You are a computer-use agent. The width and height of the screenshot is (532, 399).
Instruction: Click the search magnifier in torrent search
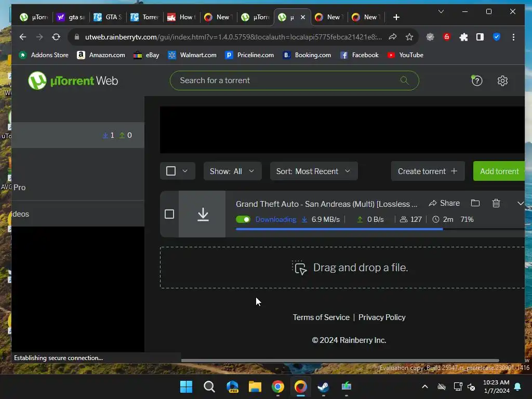404,81
